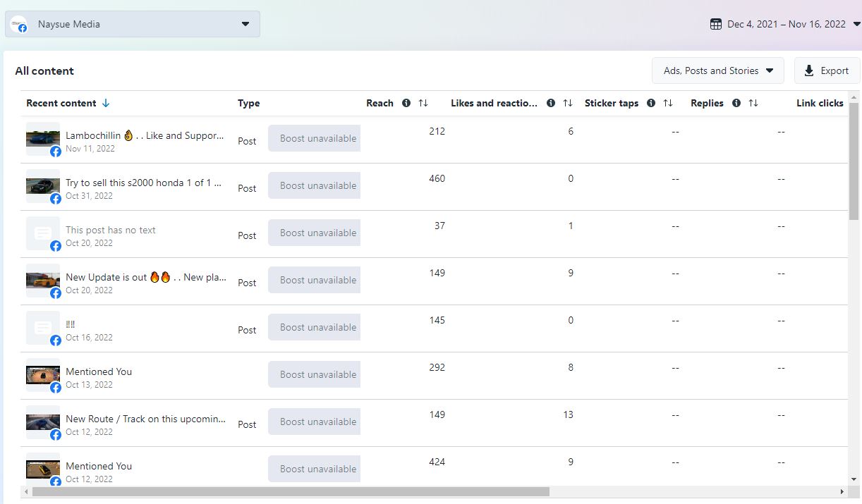This screenshot has width=862, height=504.
Task: Click the Link clicks column header
Action: click(x=820, y=103)
